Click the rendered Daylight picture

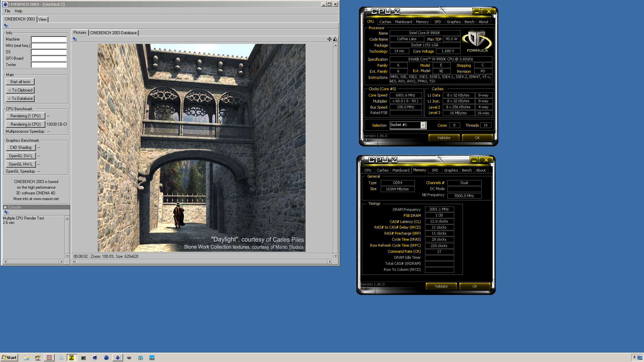[201, 147]
